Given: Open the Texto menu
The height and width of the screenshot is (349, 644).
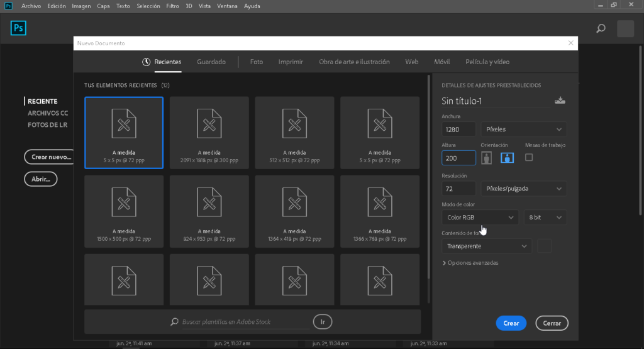Looking at the screenshot, I should pos(123,6).
